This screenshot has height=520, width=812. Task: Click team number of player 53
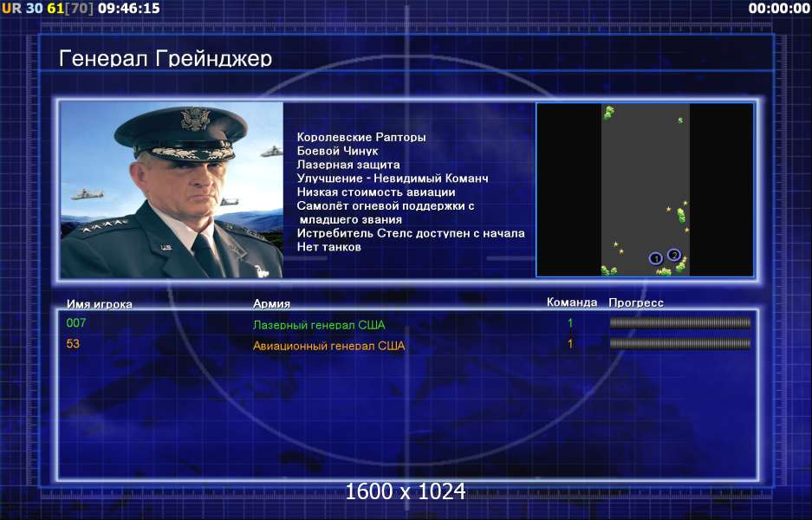pos(570,343)
